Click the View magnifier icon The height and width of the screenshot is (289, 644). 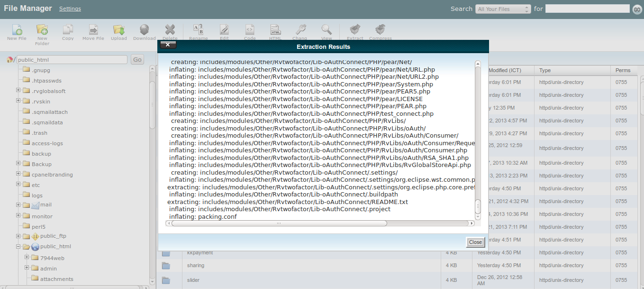pos(327,30)
